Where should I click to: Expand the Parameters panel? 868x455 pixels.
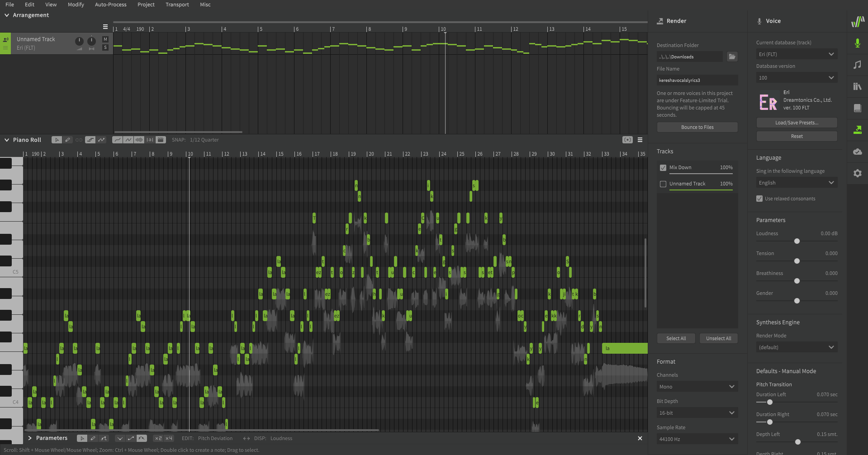point(30,438)
